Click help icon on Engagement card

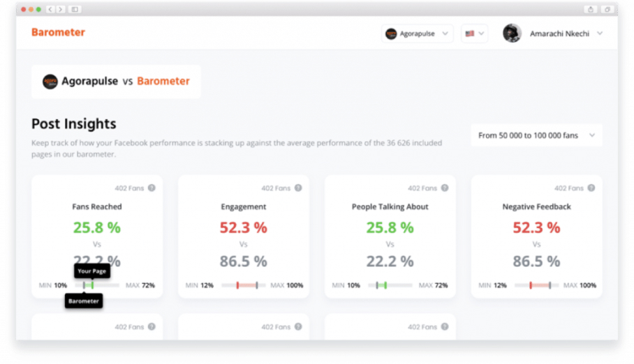298,188
